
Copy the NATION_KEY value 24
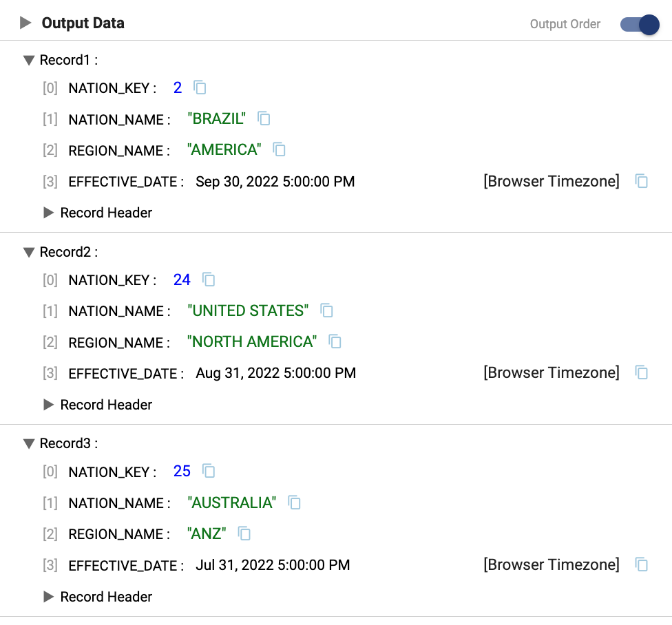209,279
